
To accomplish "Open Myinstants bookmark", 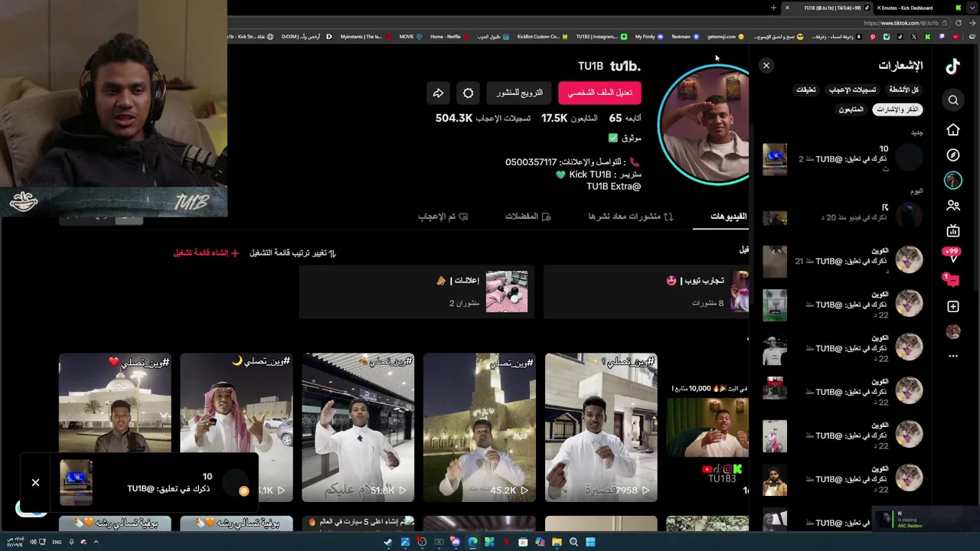I will [x=365, y=37].
